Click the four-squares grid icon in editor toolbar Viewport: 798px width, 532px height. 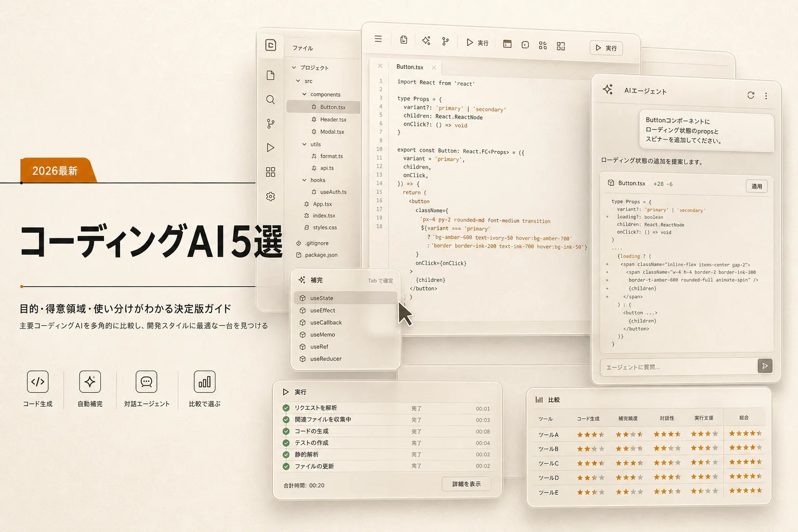[x=543, y=46]
